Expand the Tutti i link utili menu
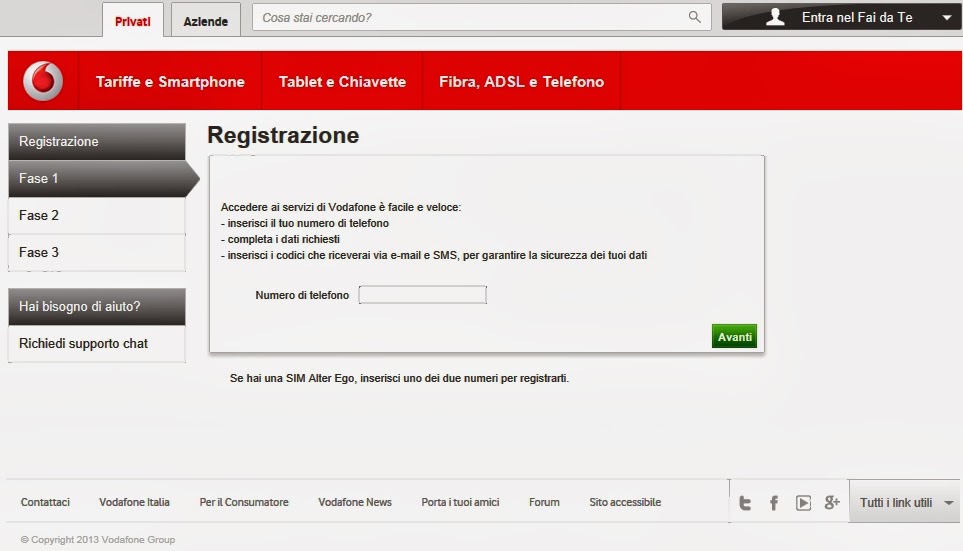The width and height of the screenshot is (963, 551). [904, 502]
